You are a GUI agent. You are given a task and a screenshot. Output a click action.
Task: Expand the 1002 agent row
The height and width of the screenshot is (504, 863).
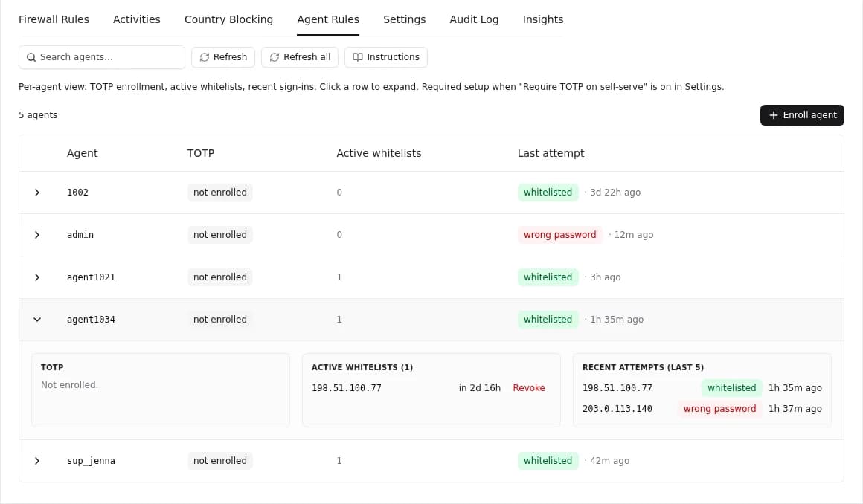click(37, 193)
